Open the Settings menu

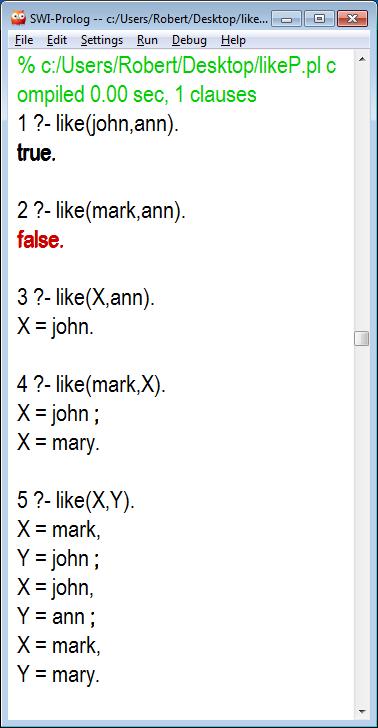(102, 40)
